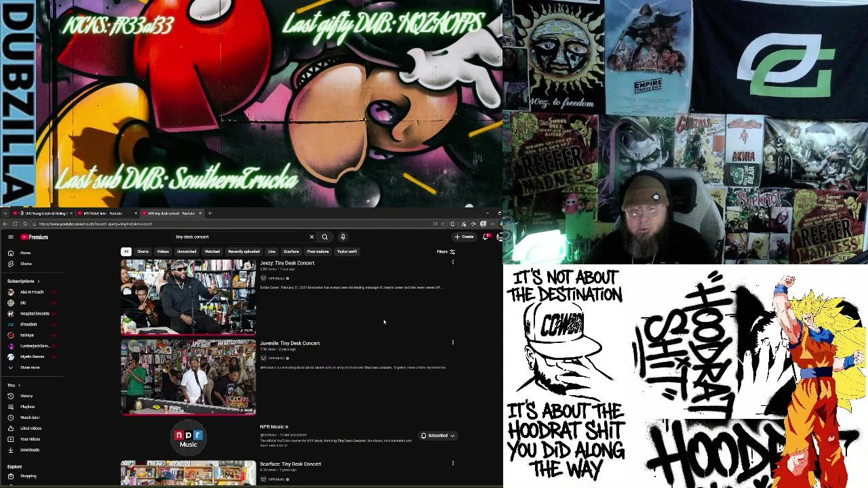This screenshot has height=488, width=868.
Task: Open the Scarface Tiny Desk Concert thumbnail
Action: tap(189, 473)
